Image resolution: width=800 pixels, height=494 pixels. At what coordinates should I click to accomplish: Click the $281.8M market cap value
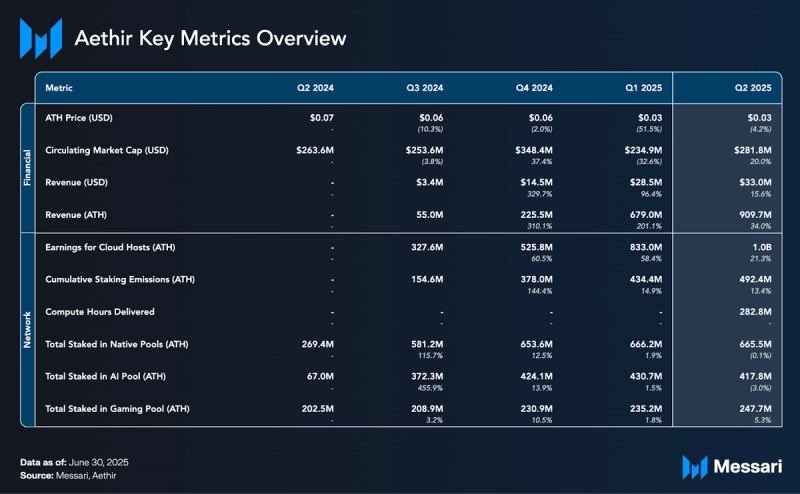pos(753,150)
